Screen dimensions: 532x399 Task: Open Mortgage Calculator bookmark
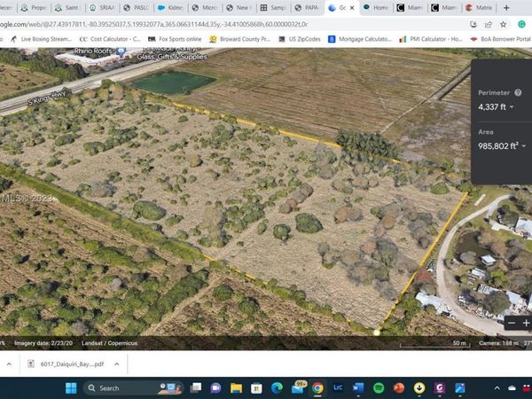tap(360, 39)
